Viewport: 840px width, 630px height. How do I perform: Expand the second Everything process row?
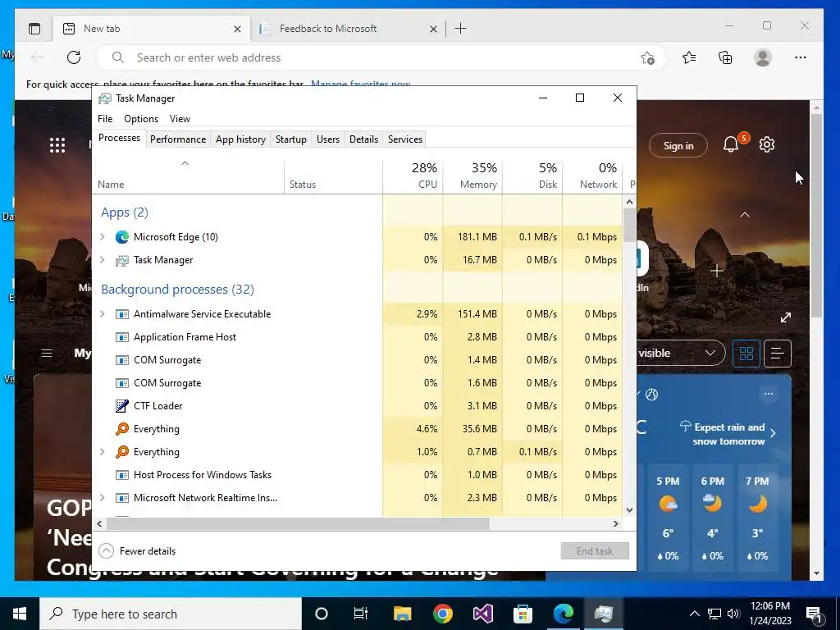point(103,452)
